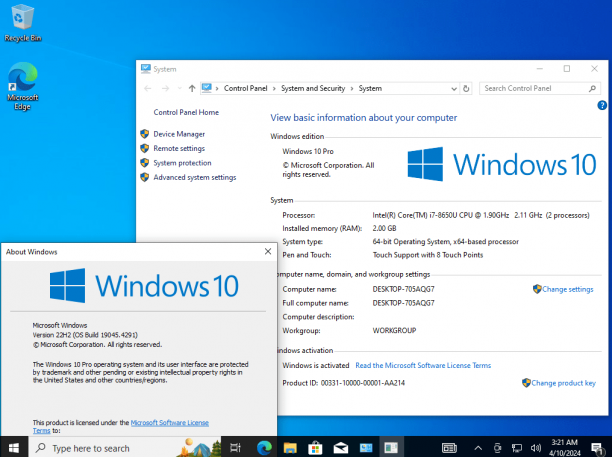Click the taskbar search box

click(125, 448)
